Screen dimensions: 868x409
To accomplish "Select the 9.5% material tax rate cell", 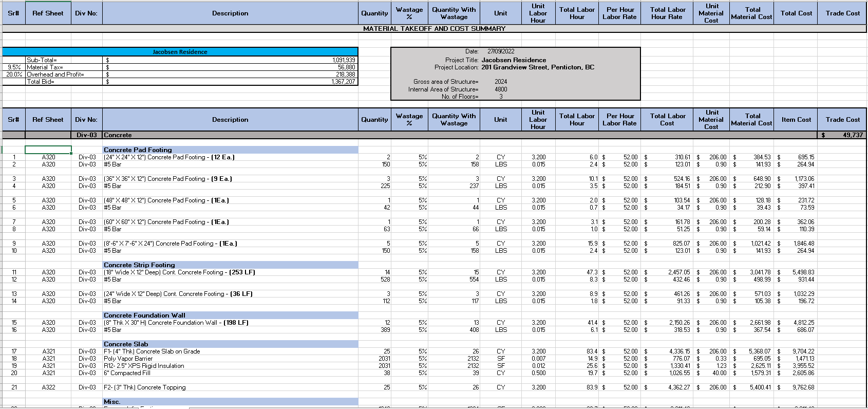I will click(14, 67).
